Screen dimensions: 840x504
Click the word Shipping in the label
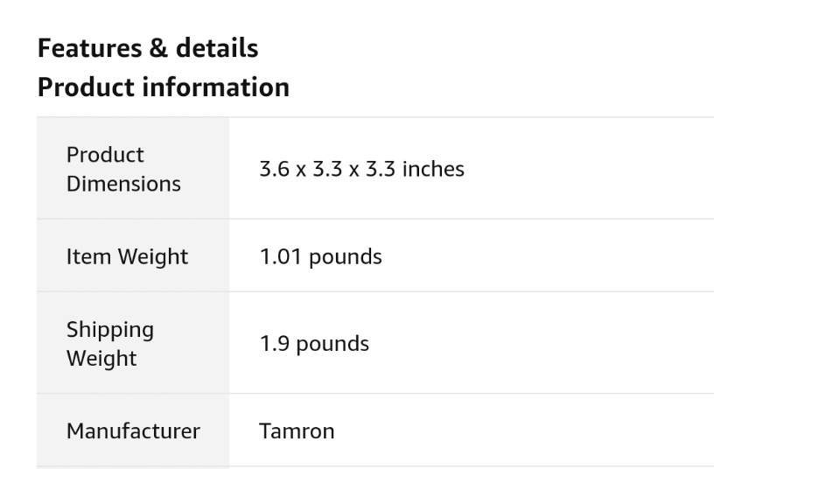click(110, 330)
